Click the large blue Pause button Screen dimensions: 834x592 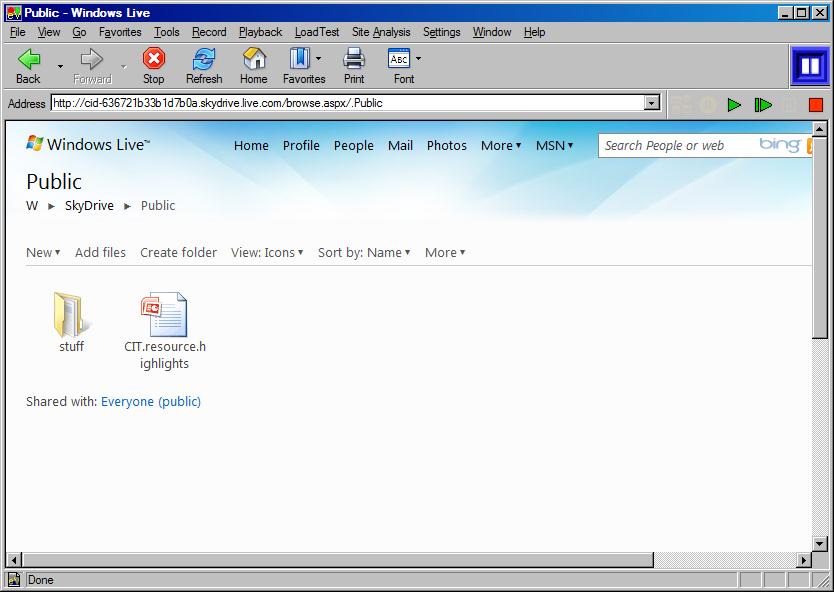coord(810,66)
